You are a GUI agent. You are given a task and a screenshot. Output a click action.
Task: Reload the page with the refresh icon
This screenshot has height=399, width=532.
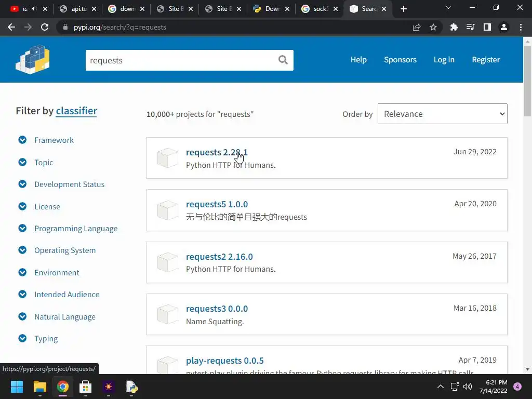pyautogui.click(x=45, y=27)
